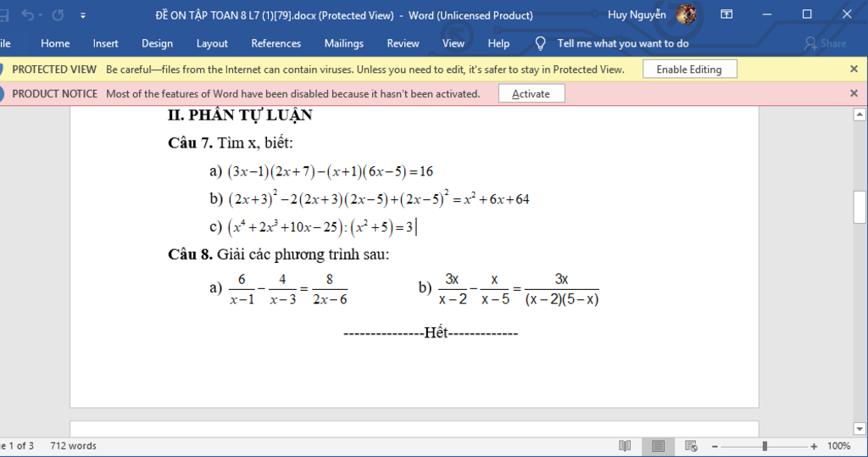Click zoom out minus button

click(x=715, y=446)
